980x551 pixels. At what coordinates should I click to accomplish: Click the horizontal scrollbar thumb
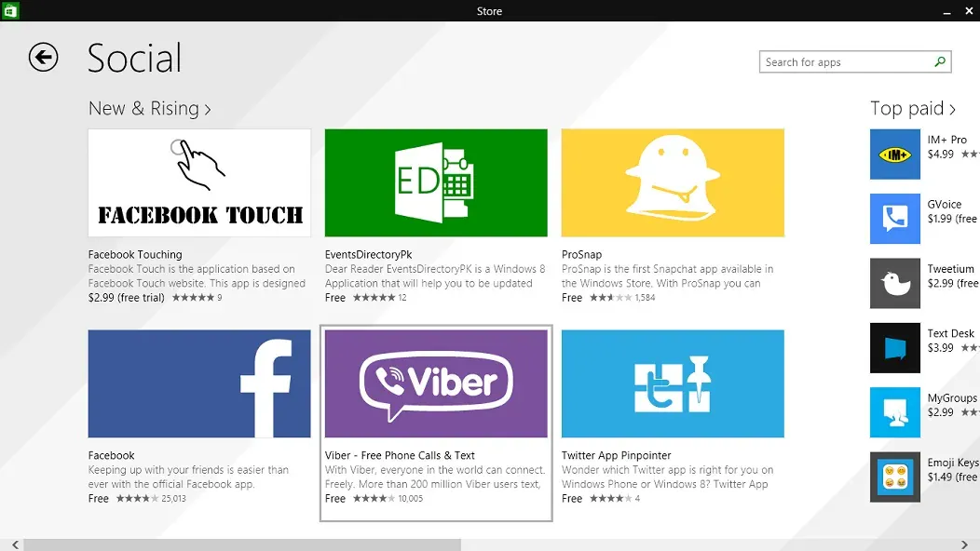click(x=242, y=544)
